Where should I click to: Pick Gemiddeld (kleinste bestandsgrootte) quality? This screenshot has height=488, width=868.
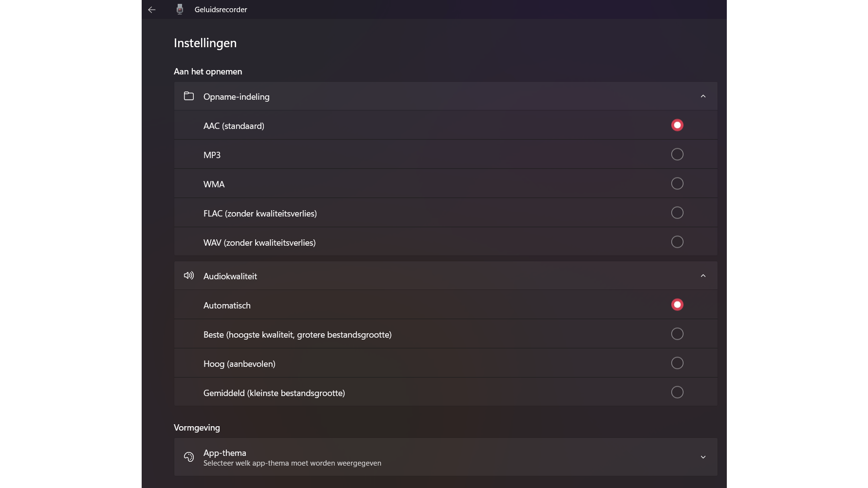pos(677,393)
